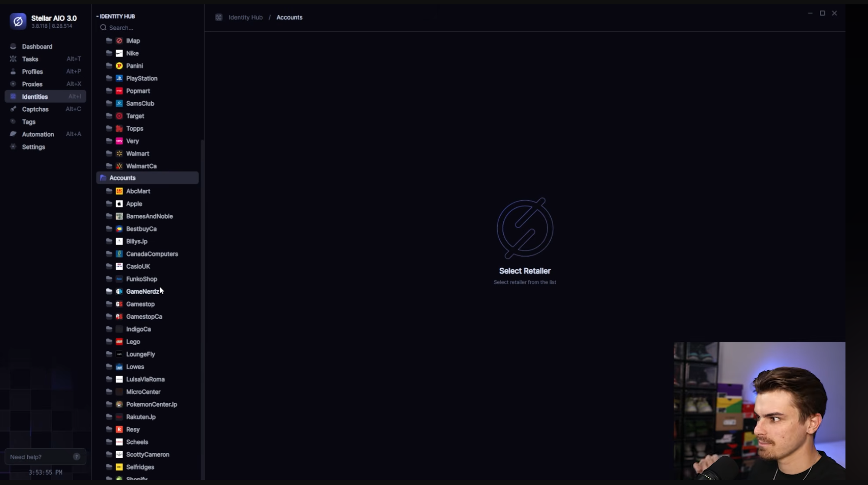Click the Automation sidebar icon
This screenshot has width=868, height=485.
pos(13,134)
